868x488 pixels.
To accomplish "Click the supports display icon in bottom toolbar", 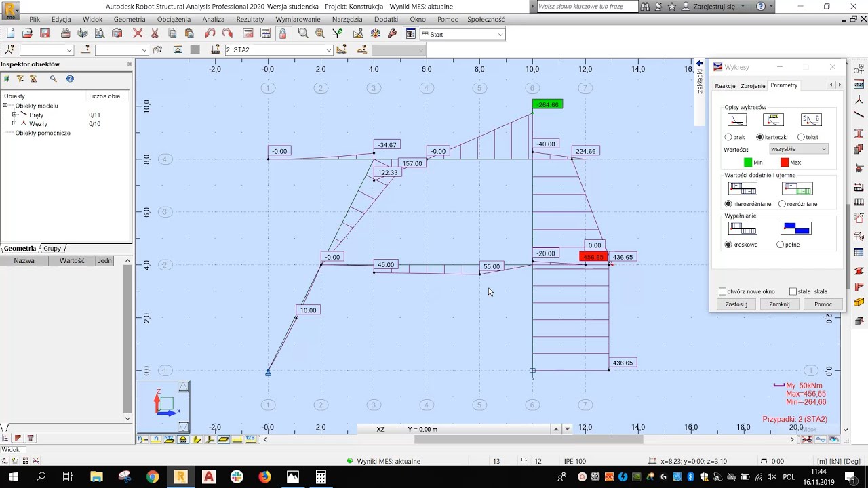I will click(x=183, y=439).
